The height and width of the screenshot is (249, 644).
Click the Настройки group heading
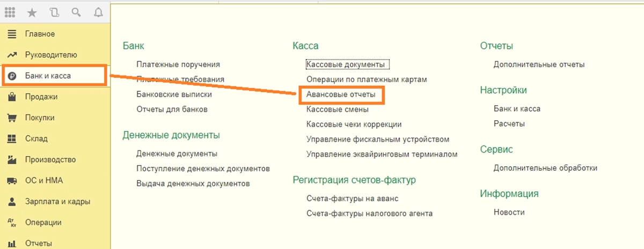tap(503, 90)
